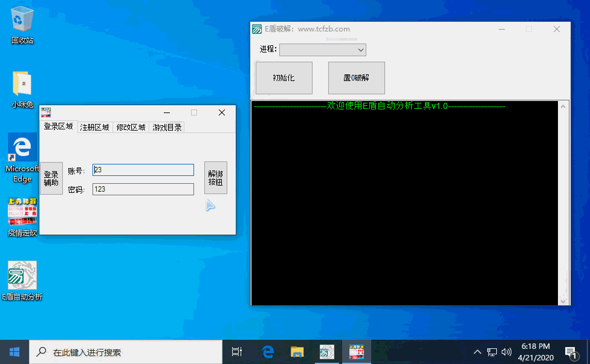Close the login tool window
590x364 pixels.
click(222, 112)
